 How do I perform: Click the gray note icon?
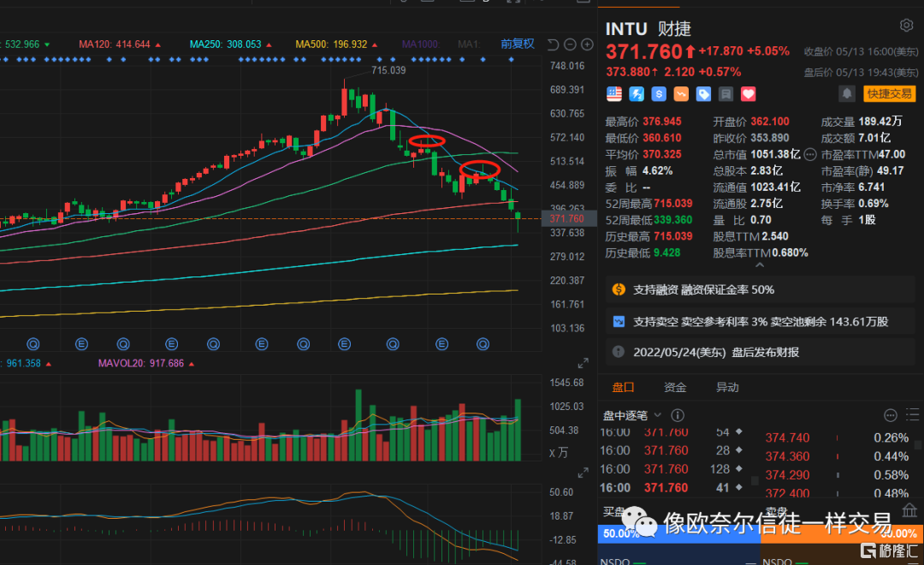point(726,94)
